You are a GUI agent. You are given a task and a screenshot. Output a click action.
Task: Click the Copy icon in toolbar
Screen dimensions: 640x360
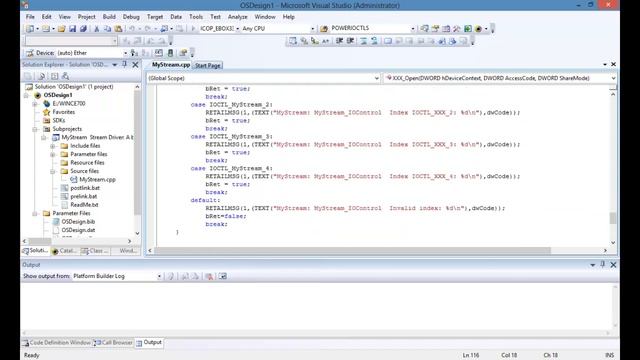point(107,29)
